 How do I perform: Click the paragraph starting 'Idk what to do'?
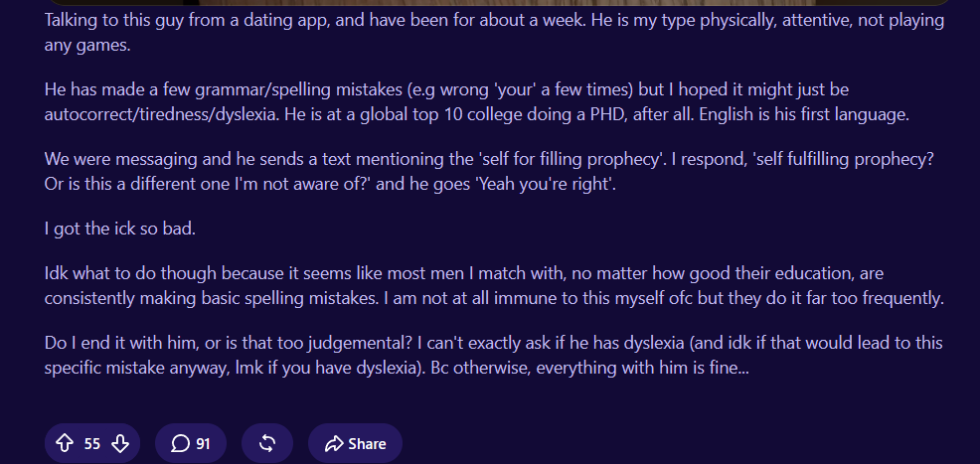[494, 286]
